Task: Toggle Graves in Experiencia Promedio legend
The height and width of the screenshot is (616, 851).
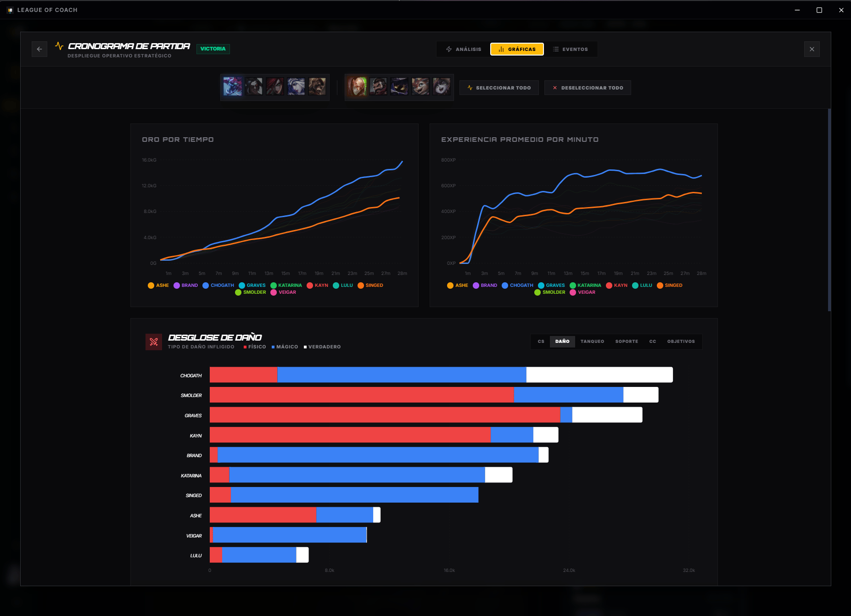Action: pos(551,286)
